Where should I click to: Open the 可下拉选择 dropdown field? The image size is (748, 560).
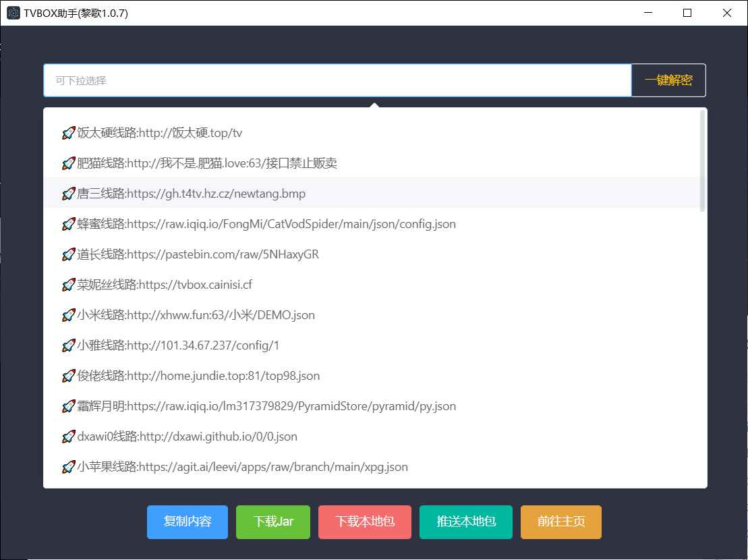coord(337,80)
